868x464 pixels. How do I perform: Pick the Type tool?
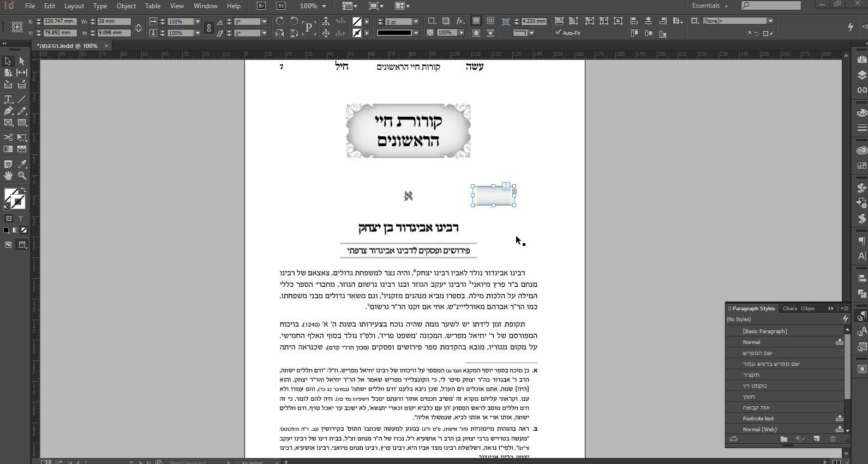pyautogui.click(x=8, y=99)
